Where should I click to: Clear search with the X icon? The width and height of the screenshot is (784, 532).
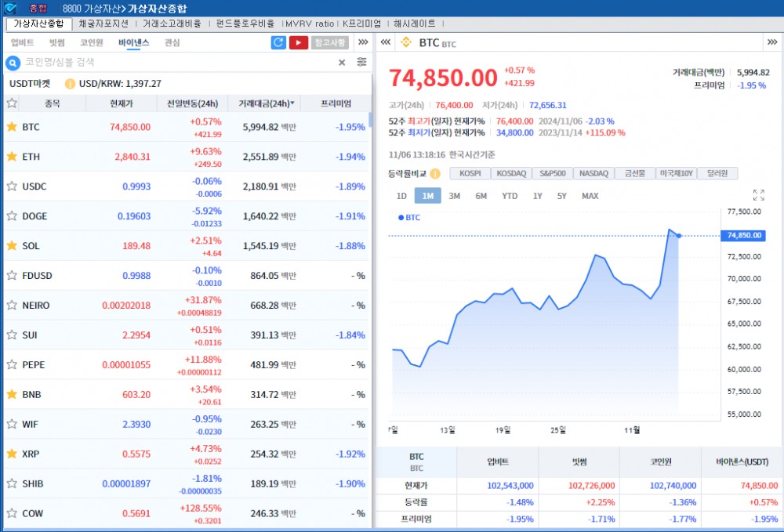(342, 62)
